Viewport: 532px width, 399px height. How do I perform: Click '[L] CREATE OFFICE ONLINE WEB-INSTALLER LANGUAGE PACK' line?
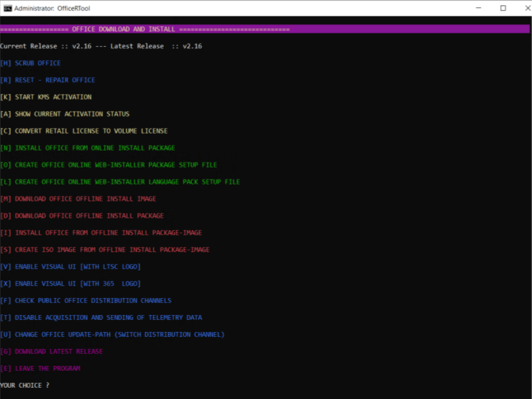120,182
